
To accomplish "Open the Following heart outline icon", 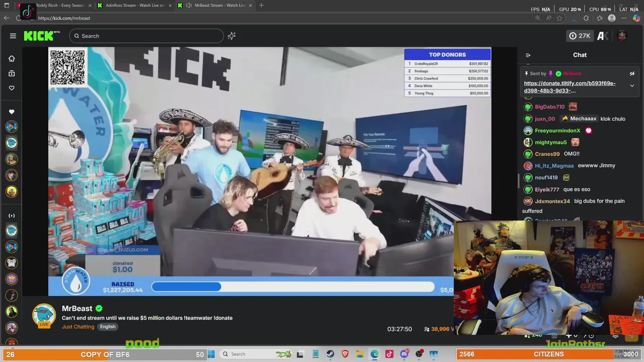I will pos(12,88).
